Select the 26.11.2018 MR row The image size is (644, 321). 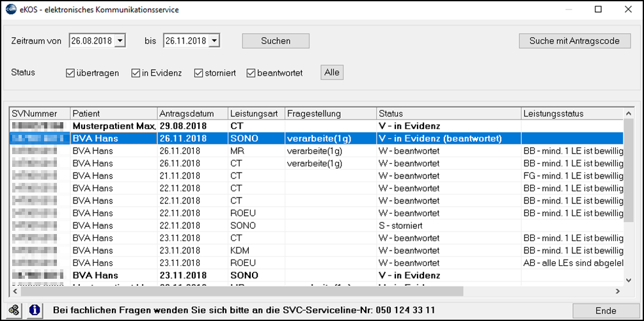coord(317,151)
